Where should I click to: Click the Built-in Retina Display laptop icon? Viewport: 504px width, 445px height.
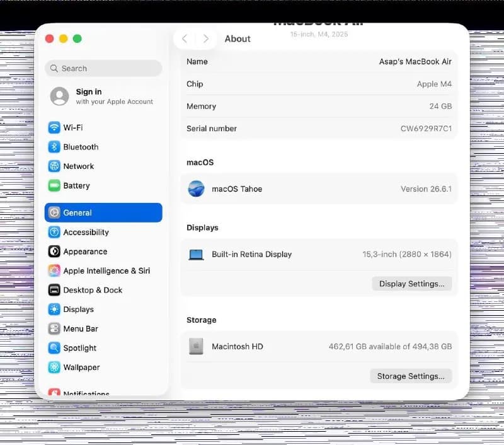tap(196, 255)
